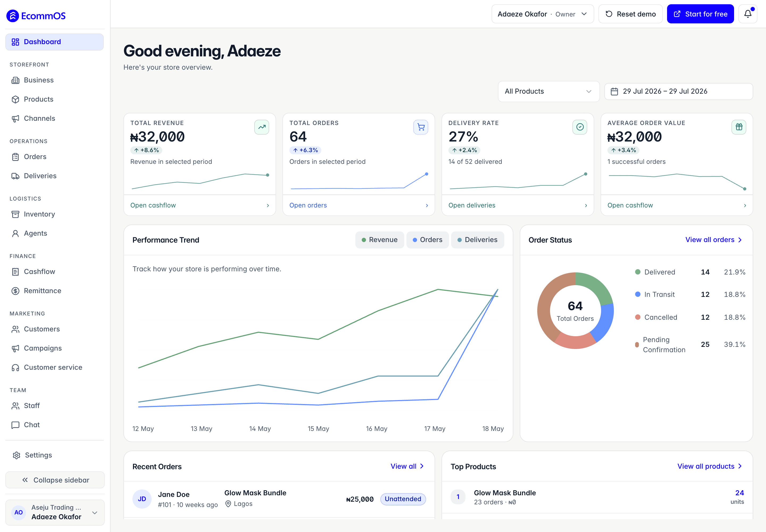This screenshot has height=532, width=766.
Task: Go to Dashboard in the sidebar
Action: (54, 42)
